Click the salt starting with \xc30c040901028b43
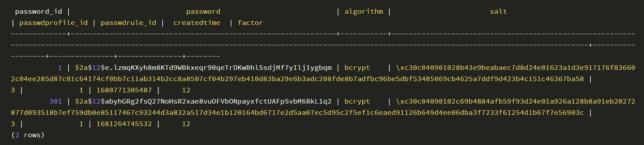Viewport: 644px width, 145px height. (515, 68)
